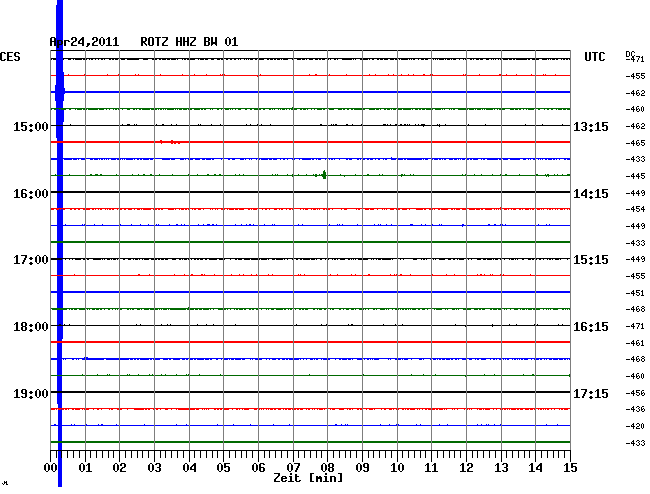Click minute tick label 05
Image resolution: width=650 pixels, height=494 pixels.
pyautogui.click(x=223, y=468)
